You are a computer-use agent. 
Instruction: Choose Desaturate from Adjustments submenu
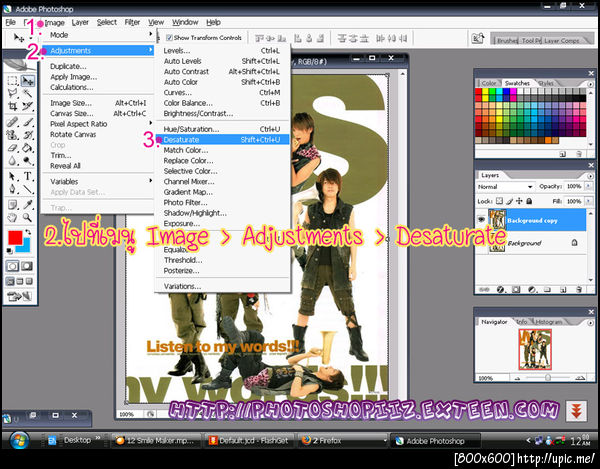(x=222, y=140)
